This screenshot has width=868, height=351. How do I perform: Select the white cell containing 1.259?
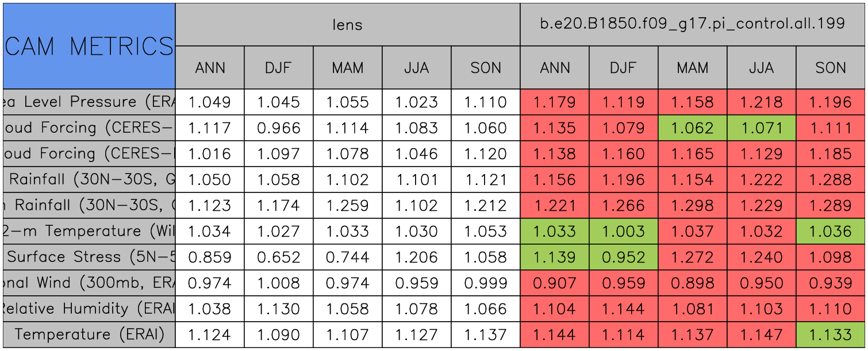click(x=348, y=206)
